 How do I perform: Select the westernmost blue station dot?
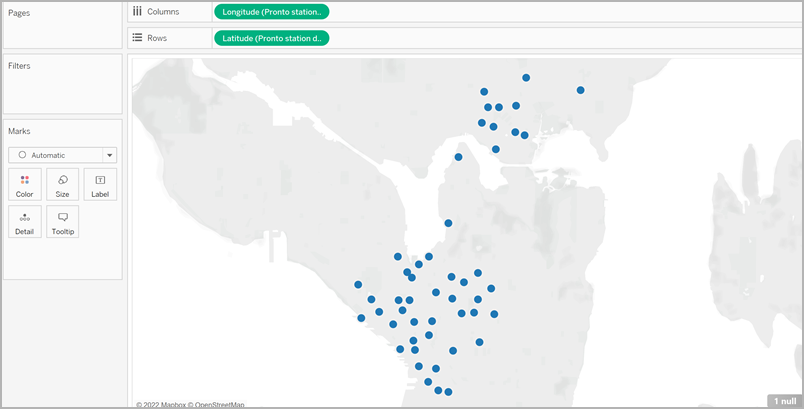(x=358, y=284)
